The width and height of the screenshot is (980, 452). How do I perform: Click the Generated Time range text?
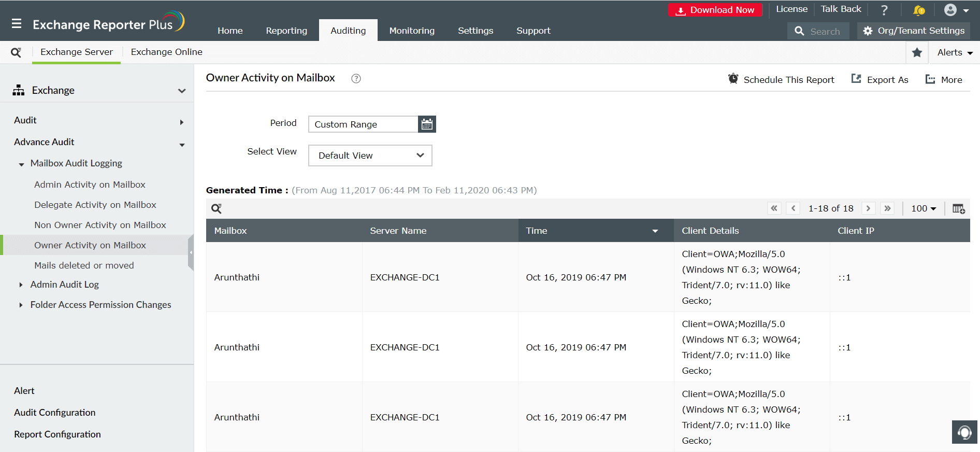tap(414, 190)
